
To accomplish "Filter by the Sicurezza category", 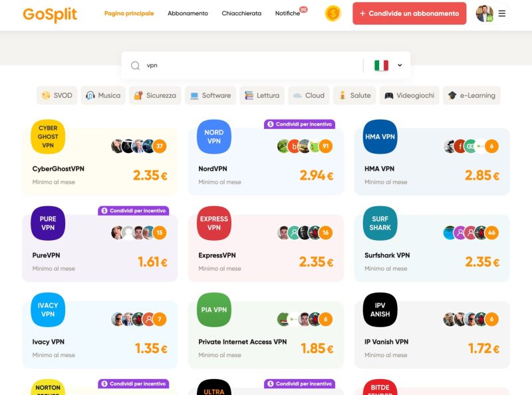I will click(x=154, y=95).
